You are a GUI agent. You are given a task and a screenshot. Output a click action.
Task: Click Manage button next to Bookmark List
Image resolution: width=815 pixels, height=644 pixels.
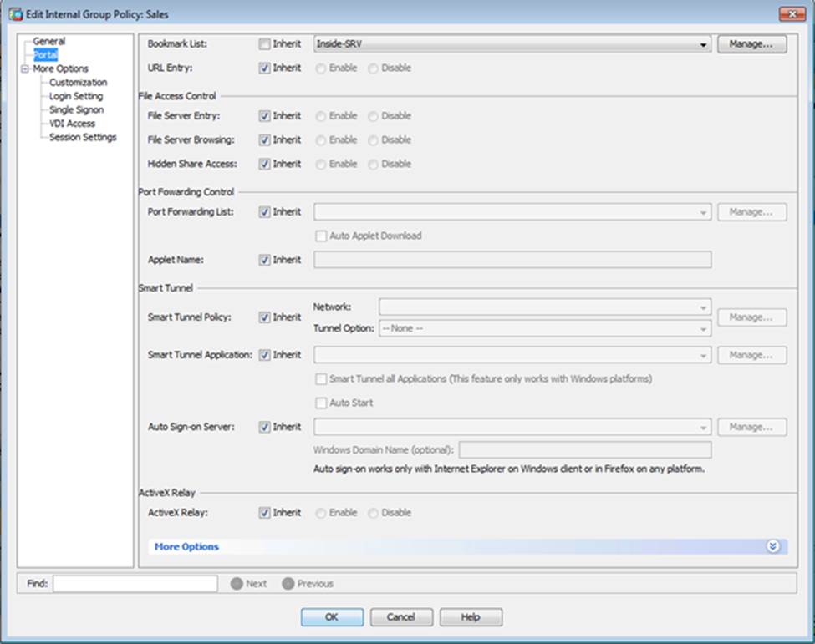(751, 44)
